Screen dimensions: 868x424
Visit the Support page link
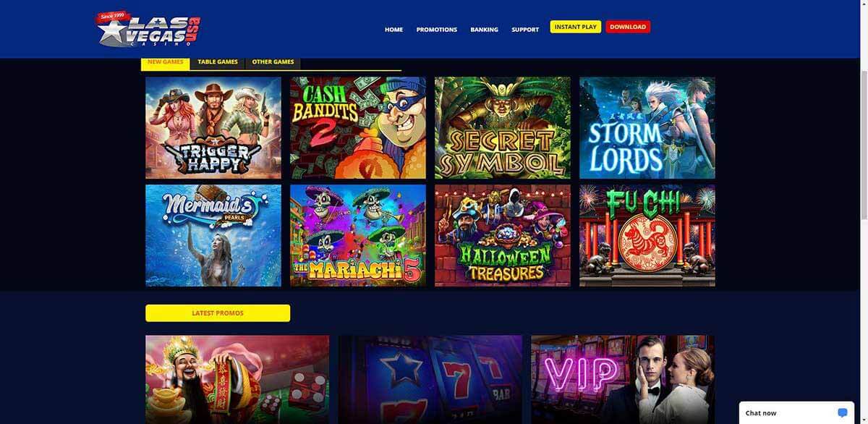point(525,30)
